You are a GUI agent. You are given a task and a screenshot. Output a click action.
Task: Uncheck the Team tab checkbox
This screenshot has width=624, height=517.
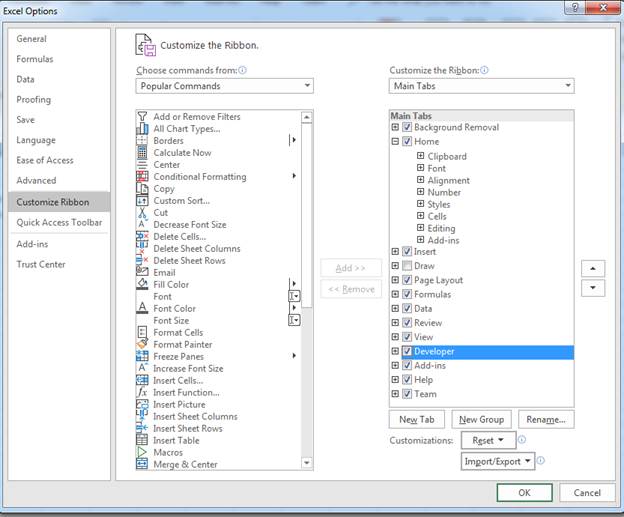tap(407, 394)
